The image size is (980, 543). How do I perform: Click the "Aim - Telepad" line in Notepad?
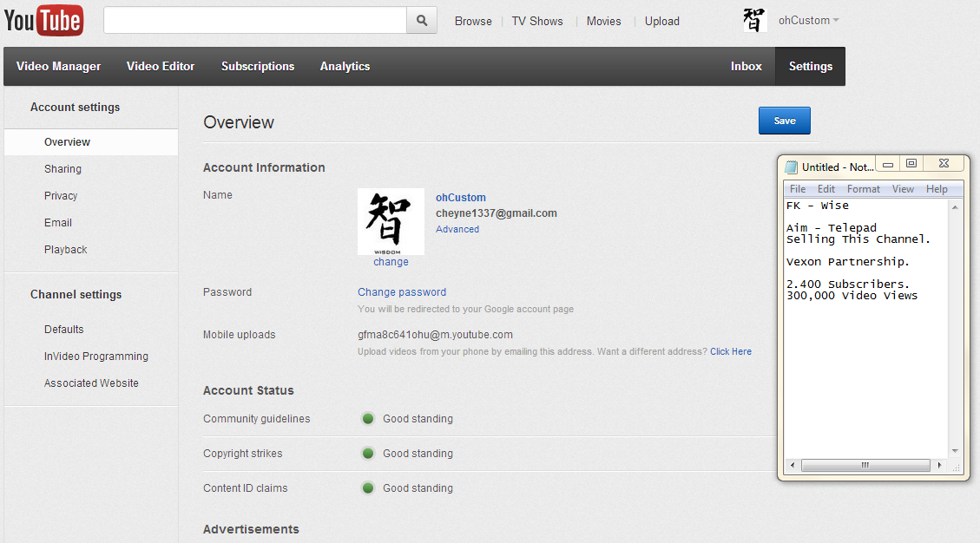click(832, 227)
